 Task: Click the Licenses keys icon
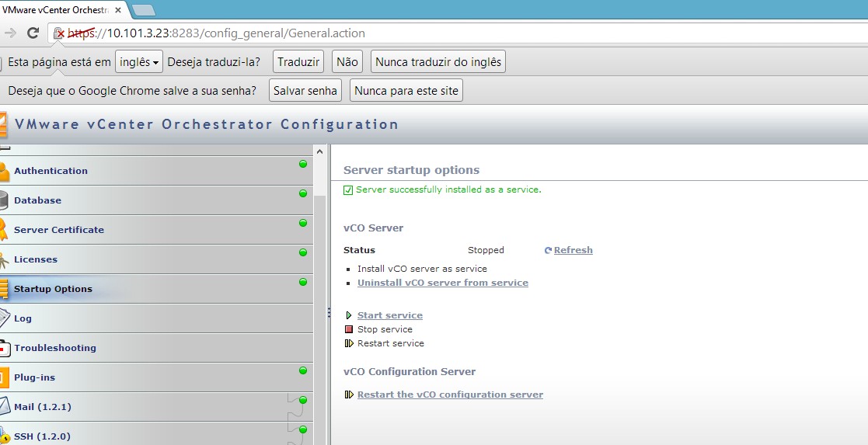(x=4, y=259)
